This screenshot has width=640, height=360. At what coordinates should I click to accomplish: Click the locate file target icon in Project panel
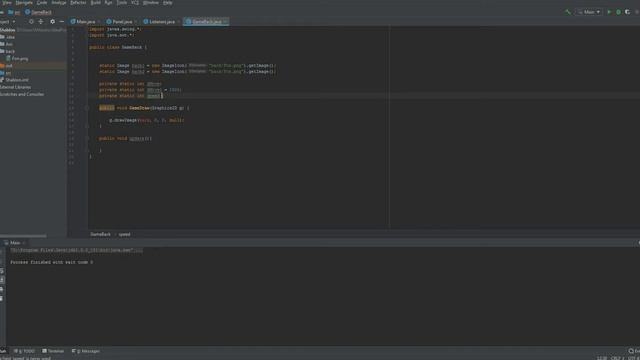tap(31, 22)
